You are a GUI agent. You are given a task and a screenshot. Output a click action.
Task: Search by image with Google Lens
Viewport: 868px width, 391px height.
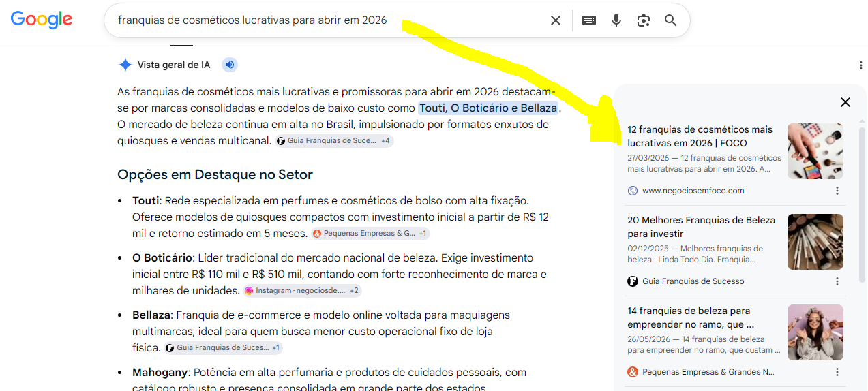644,20
